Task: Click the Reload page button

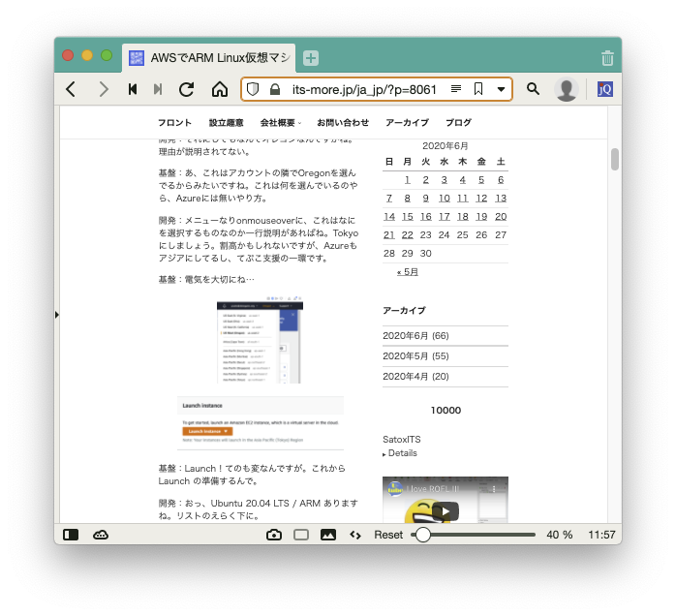Action: tap(187, 89)
